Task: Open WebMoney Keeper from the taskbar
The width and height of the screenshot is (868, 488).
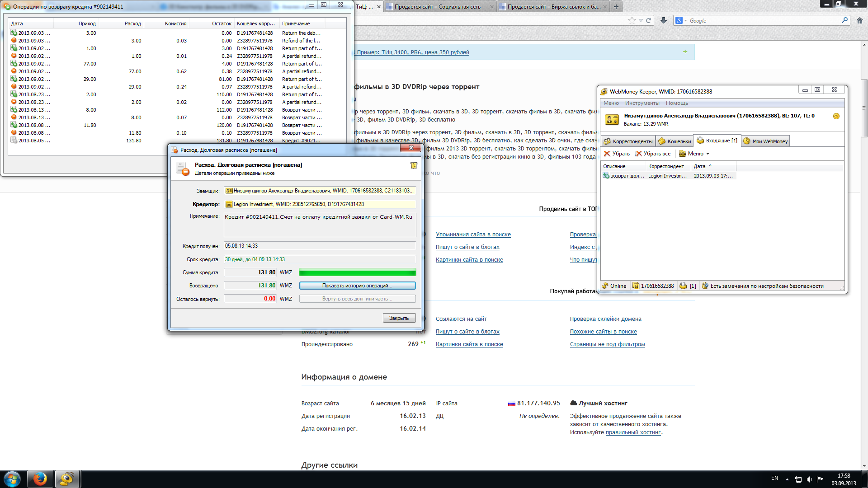Action: pos(67,479)
